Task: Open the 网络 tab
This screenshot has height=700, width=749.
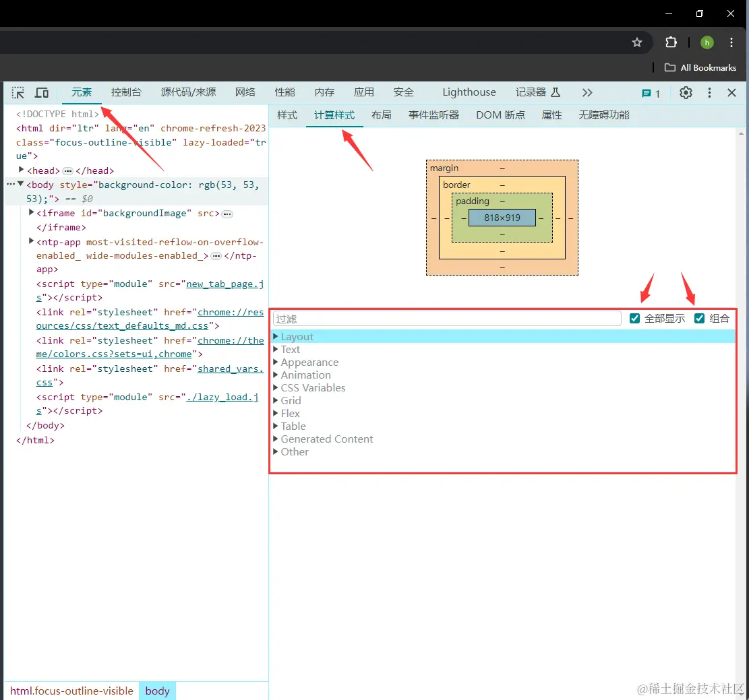Action: point(245,92)
